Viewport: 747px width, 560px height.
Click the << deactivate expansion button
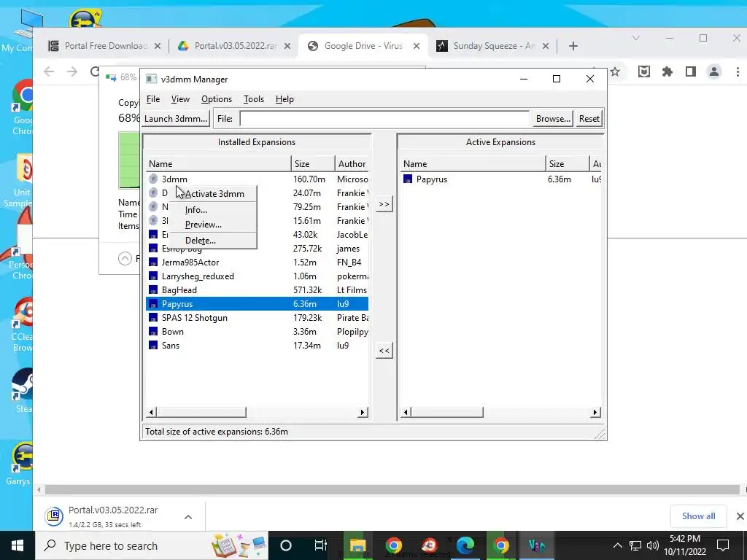384,351
